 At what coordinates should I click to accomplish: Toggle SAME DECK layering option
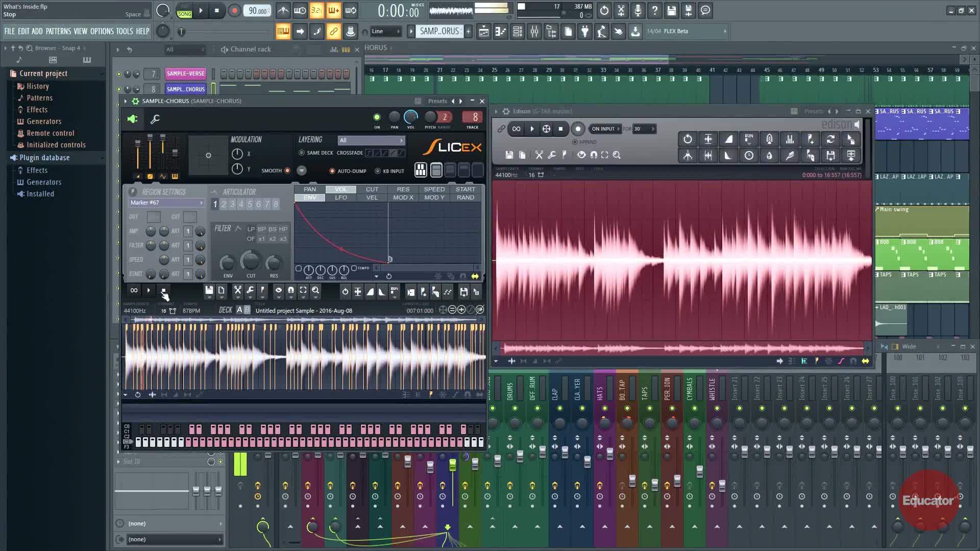[x=302, y=153]
